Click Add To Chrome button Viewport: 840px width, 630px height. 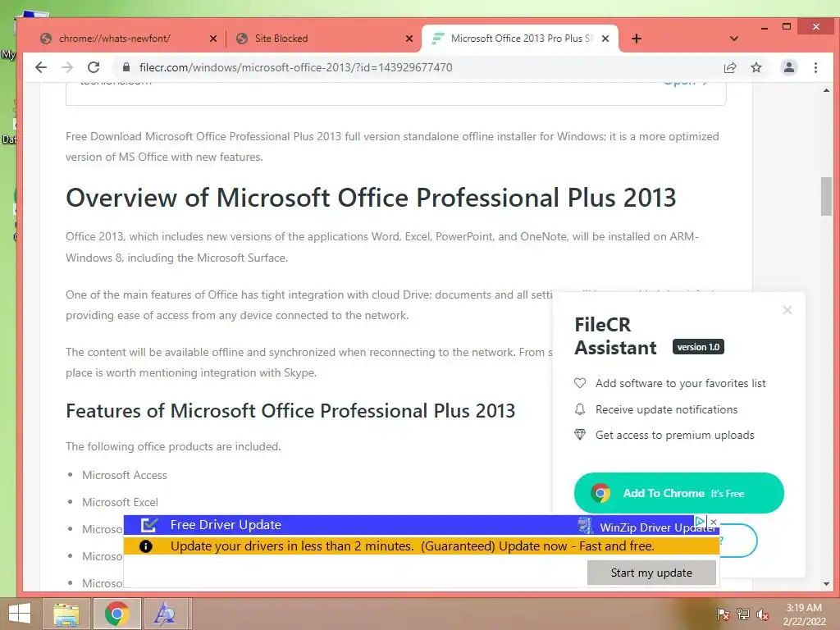coord(678,493)
